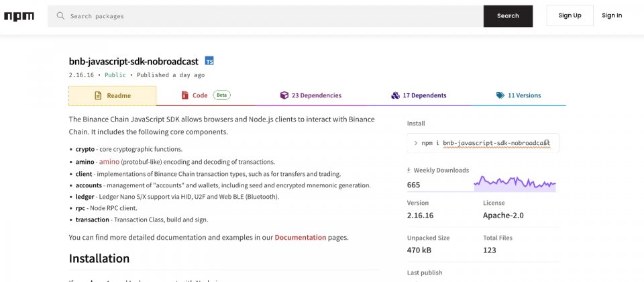Follow the amino link
The image size is (644, 282).
109,162
